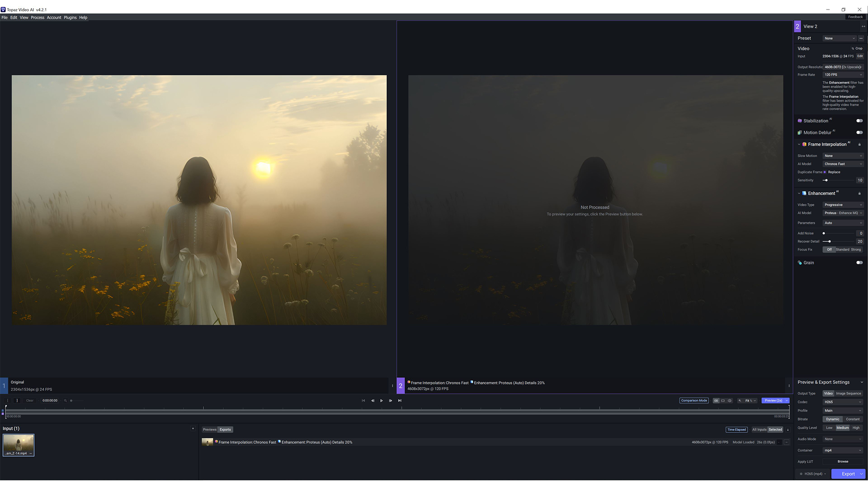Adjust the Recover Detail slider

tap(830, 242)
